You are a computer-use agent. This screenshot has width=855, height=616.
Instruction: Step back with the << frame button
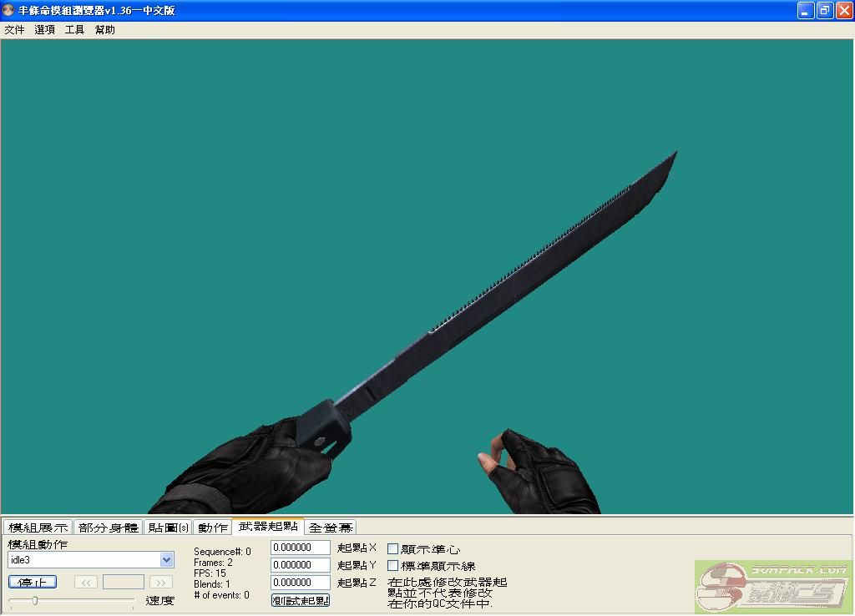pyautogui.click(x=85, y=582)
